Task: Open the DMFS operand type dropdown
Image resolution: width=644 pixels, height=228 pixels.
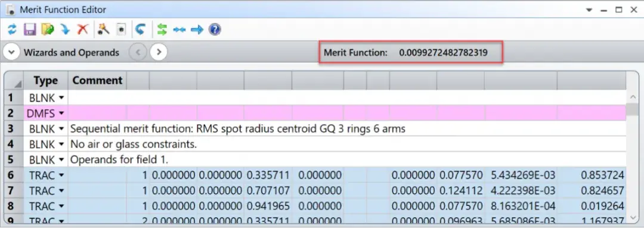Action: tap(61, 113)
